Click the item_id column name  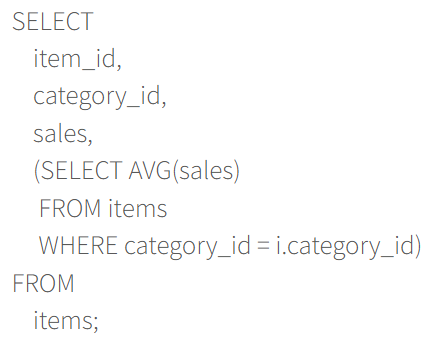(74, 59)
